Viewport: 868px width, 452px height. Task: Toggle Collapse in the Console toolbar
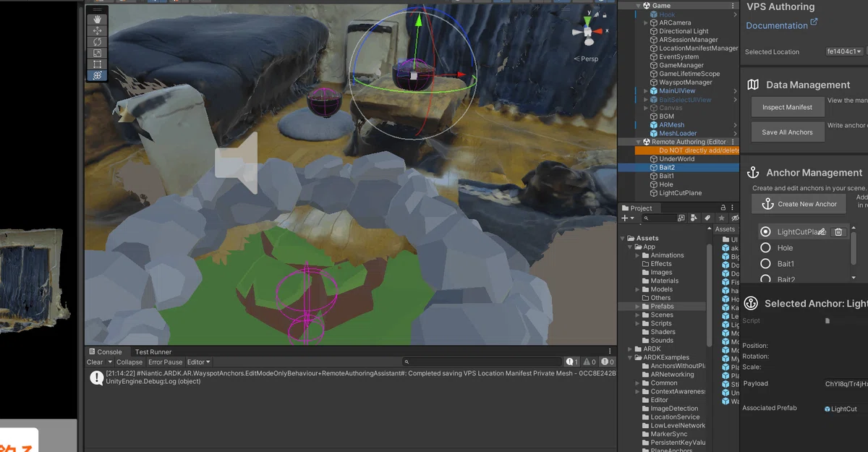[x=129, y=362]
